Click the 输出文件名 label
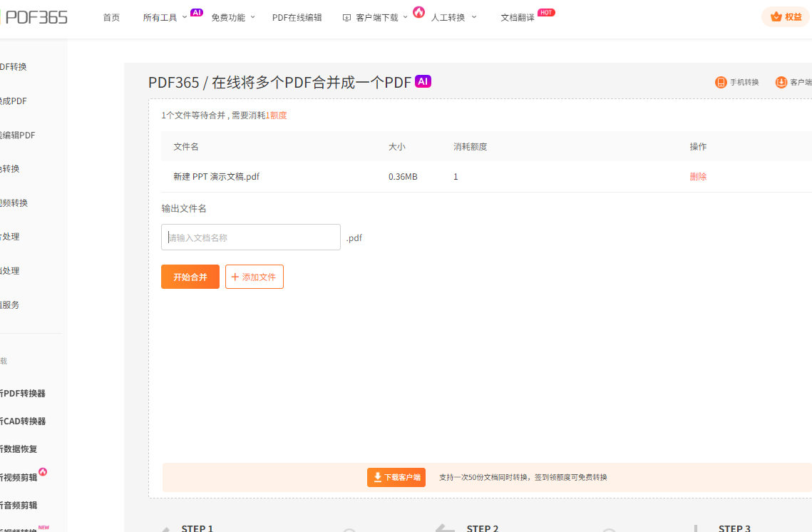The image size is (812, 532). [184, 208]
